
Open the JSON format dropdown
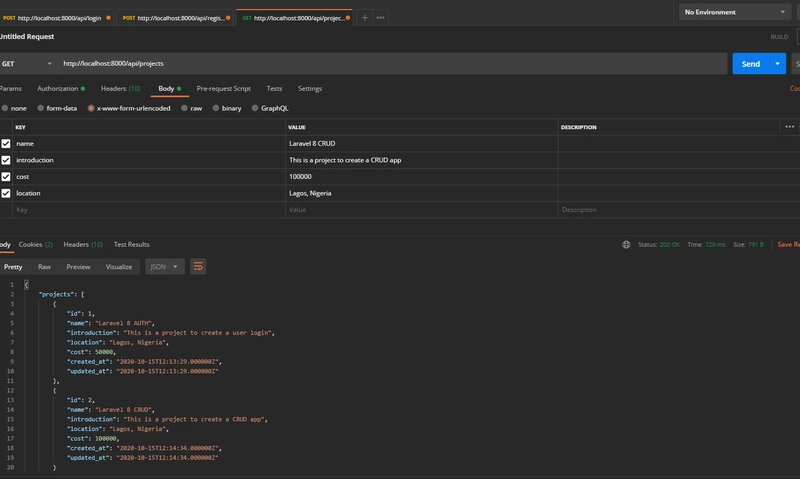tap(165, 266)
